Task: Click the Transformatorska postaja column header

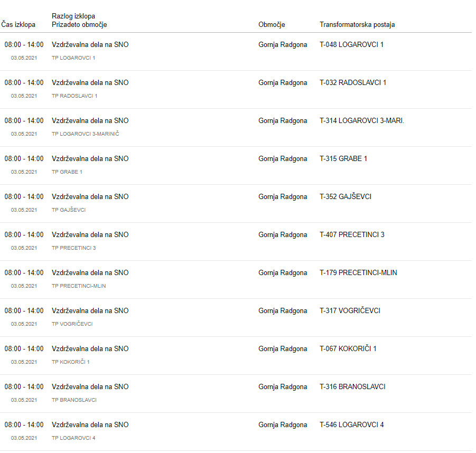Action: coord(357,25)
